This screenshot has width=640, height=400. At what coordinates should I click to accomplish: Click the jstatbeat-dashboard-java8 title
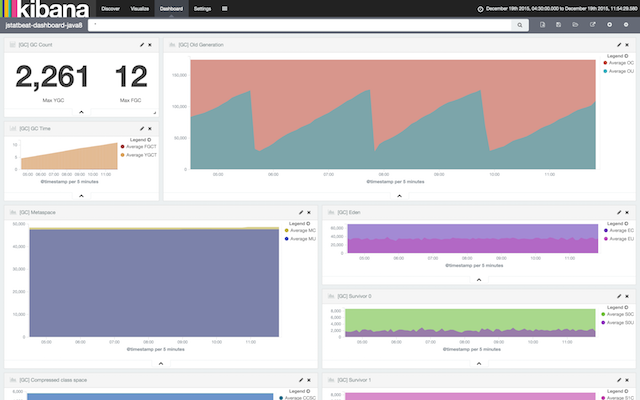click(44, 25)
